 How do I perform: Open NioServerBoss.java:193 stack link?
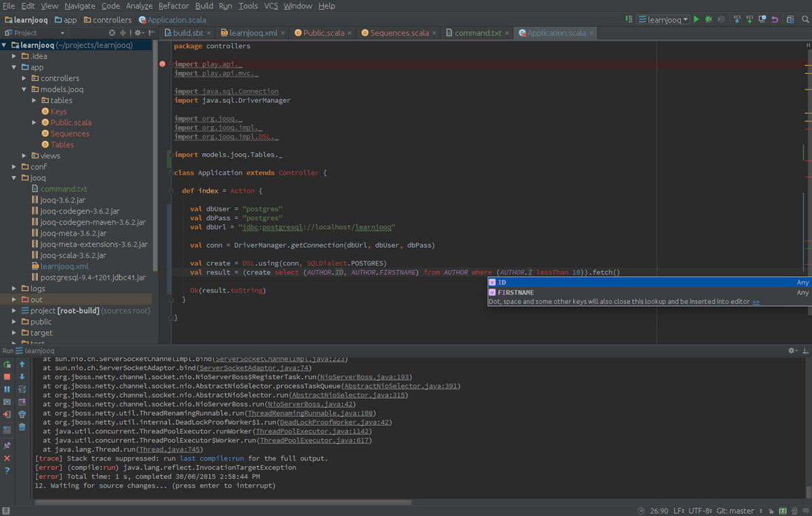tap(366, 377)
